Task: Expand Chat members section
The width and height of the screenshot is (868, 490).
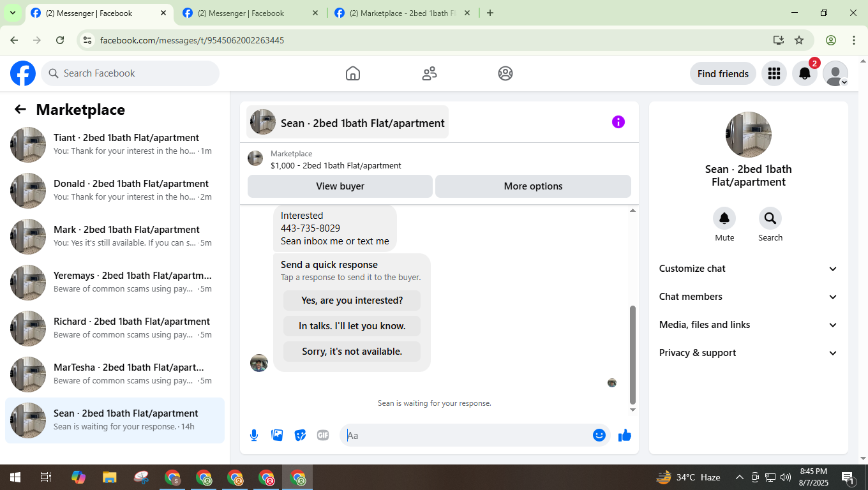Action: [749, 297]
